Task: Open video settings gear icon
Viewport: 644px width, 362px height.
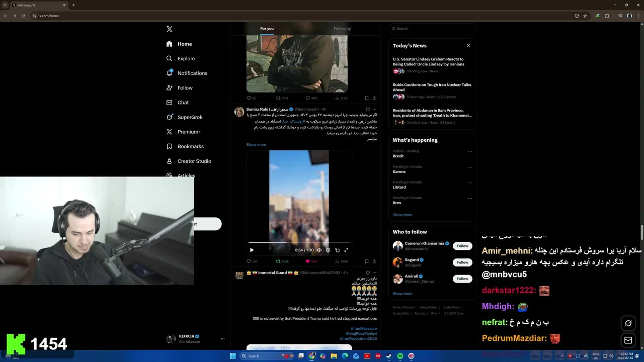Action: 328,250
